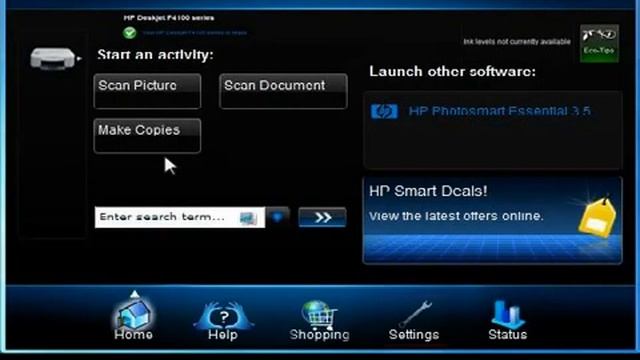Click the blue link under the printer name

(x=194, y=33)
